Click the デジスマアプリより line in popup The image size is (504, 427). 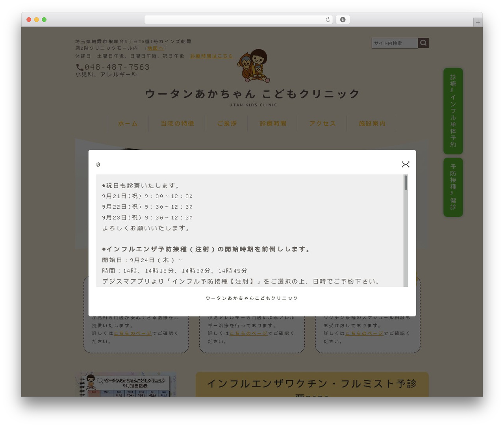click(241, 281)
